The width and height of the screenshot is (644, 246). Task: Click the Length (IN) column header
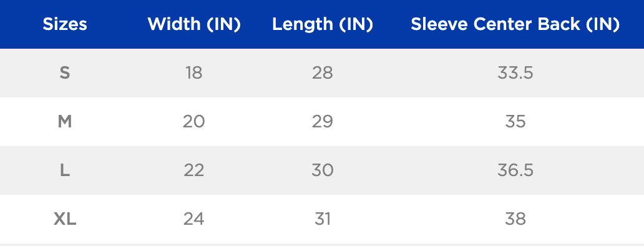pos(323,24)
